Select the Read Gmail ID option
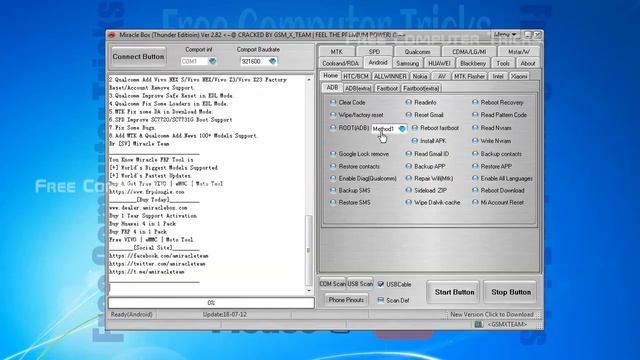 [427, 154]
